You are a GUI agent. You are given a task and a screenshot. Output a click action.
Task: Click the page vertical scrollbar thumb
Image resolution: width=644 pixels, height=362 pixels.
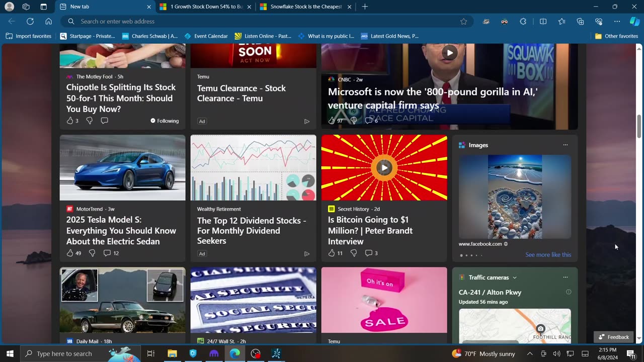click(639, 127)
